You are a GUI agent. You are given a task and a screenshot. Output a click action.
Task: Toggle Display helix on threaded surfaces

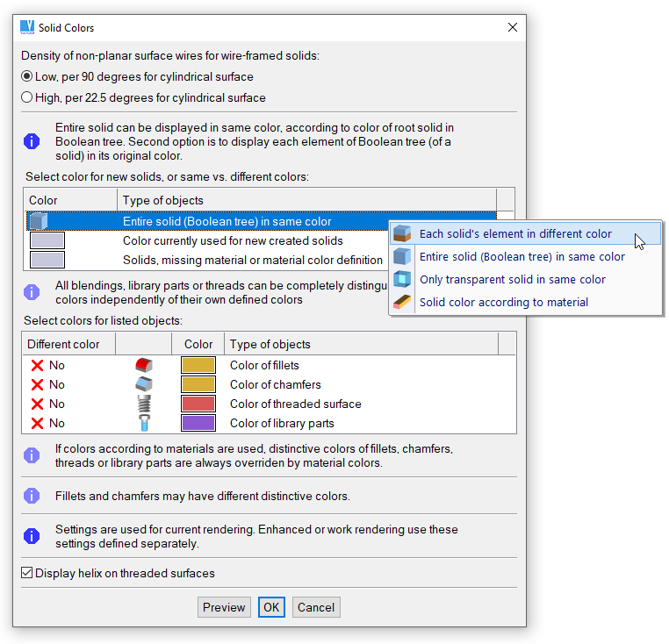coord(27,573)
